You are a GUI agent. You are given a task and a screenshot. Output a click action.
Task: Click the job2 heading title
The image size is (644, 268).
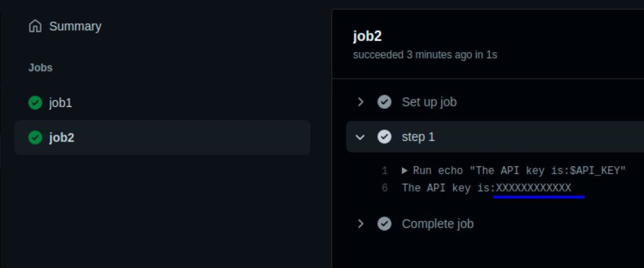click(368, 36)
